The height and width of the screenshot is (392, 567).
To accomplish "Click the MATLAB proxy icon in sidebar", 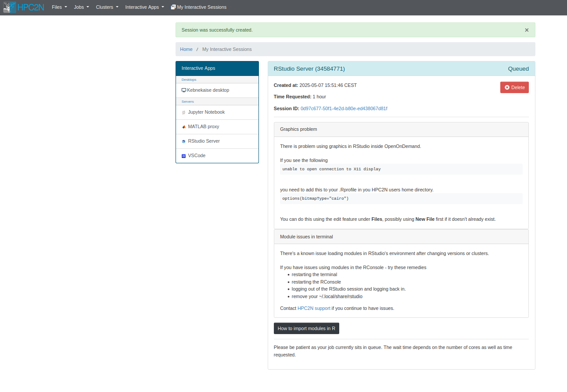I will [x=184, y=127].
